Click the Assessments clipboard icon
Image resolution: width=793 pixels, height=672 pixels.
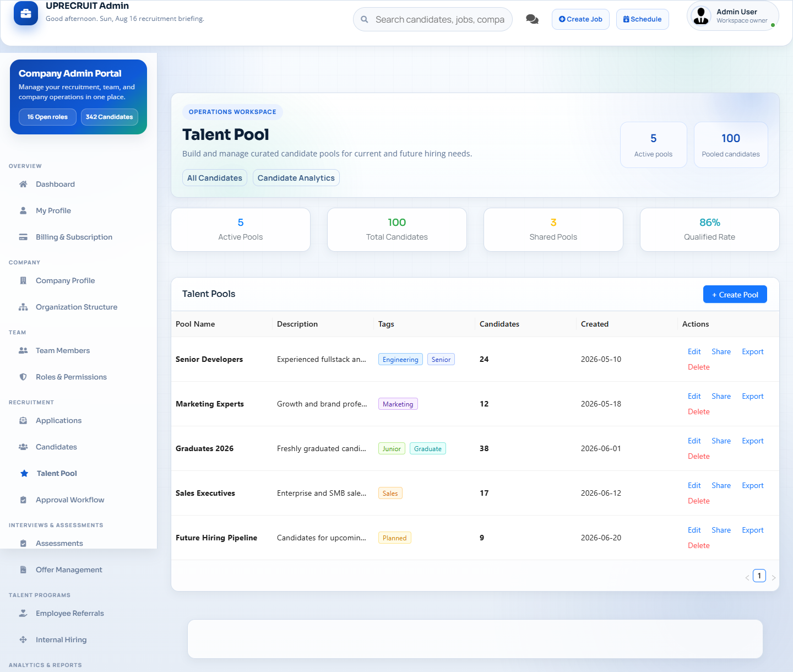(x=23, y=543)
